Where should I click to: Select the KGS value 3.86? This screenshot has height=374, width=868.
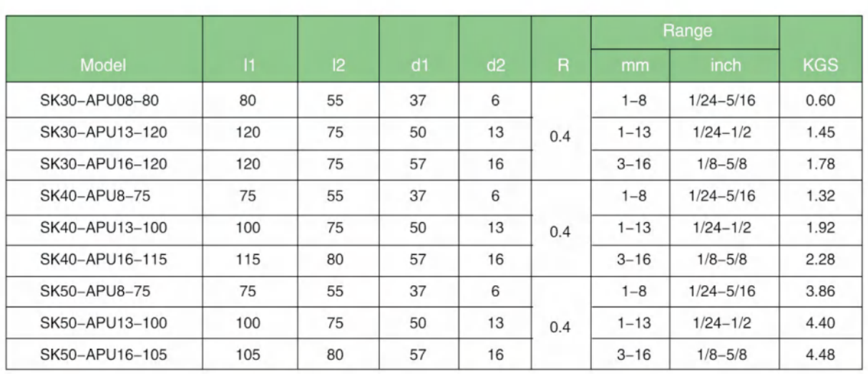(819, 290)
